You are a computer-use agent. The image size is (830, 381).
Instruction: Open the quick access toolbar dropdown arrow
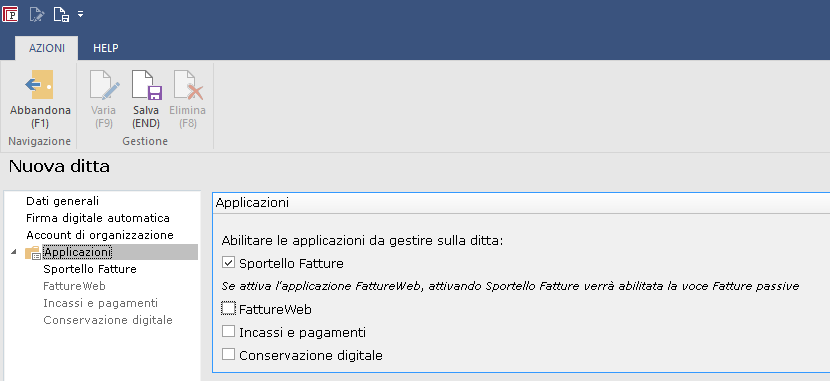click(80, 14)
